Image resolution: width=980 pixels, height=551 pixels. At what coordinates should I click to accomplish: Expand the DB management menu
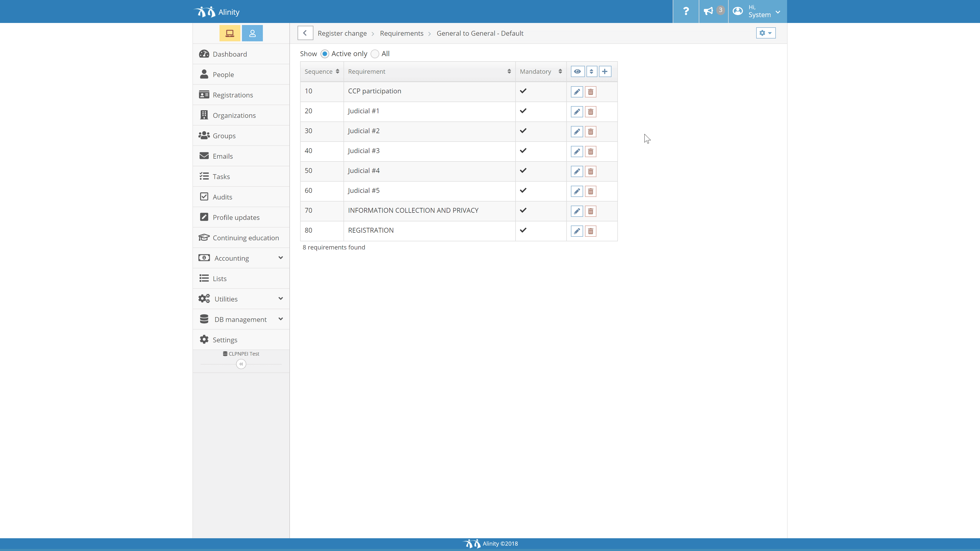click(241, 319)
